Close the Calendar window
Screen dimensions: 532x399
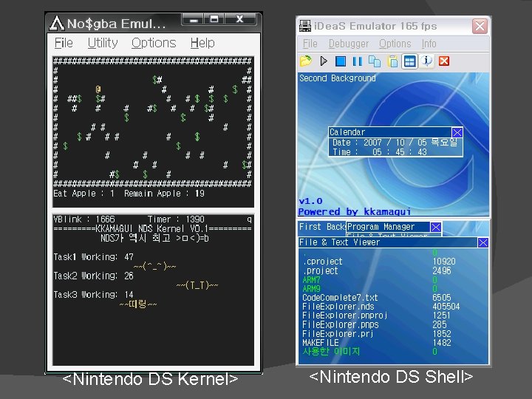457,132
